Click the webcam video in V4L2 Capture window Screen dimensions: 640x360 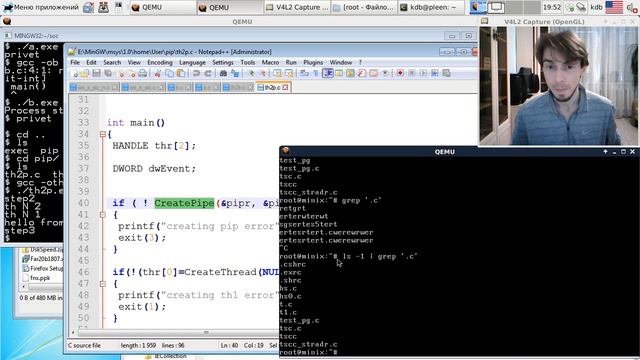(x=559, y=86)
